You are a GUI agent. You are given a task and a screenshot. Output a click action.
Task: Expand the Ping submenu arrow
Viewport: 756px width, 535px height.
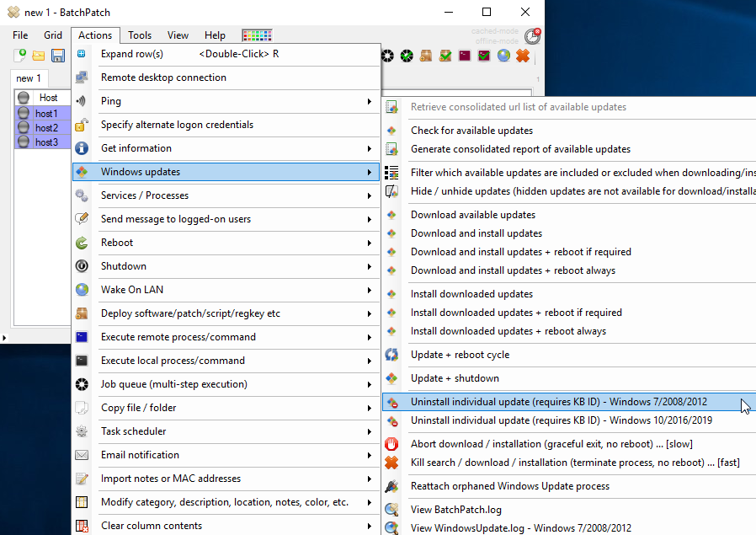[x=370, y=101]
